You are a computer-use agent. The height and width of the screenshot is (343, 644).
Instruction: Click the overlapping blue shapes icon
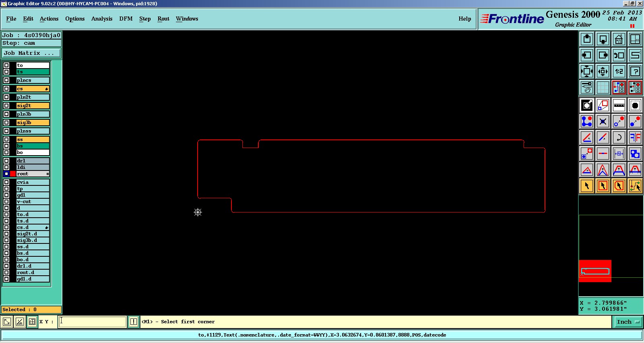pyautogui.click(x=635, y=154)
